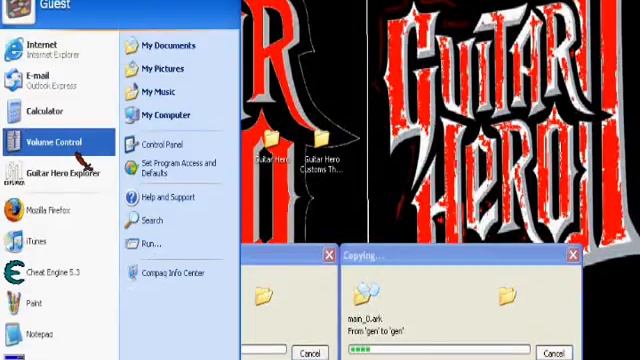640x360 pixels.
Task: Click the Help and Support label
Action: pos(168,197)
